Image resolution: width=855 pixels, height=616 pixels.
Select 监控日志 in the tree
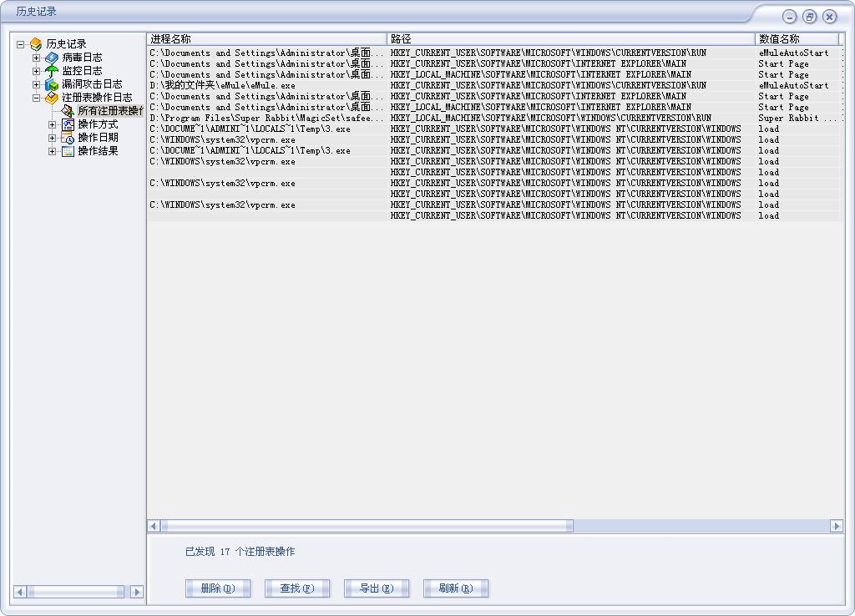coord(82,71)
